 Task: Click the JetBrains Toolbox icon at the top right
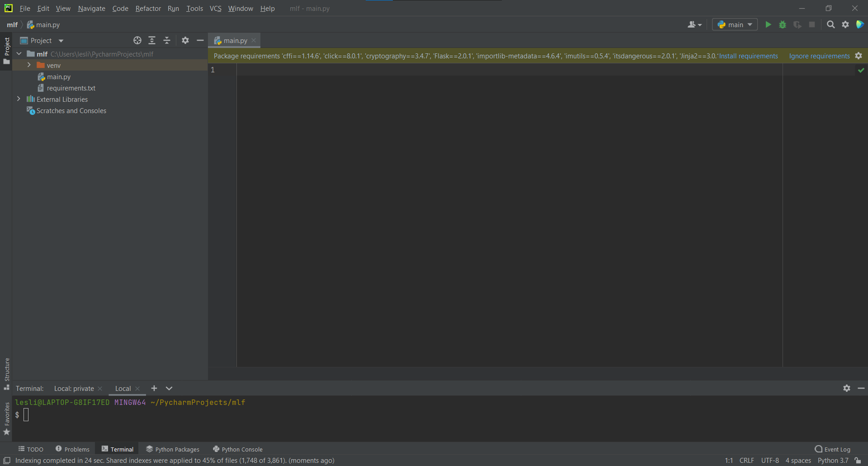pos(860,24)
